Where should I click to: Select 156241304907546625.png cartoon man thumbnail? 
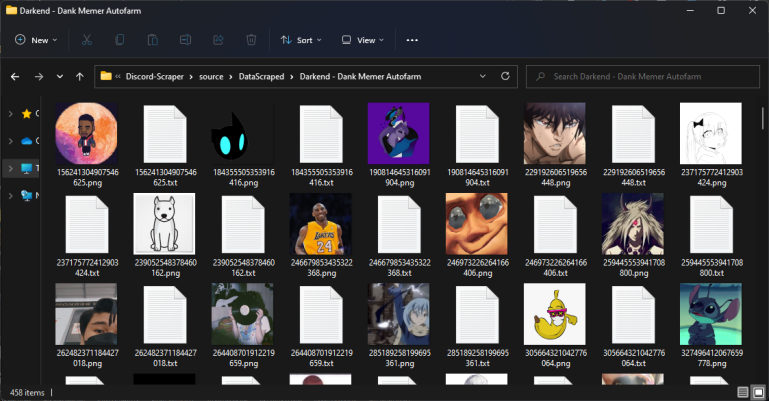(x=87, y=133)
